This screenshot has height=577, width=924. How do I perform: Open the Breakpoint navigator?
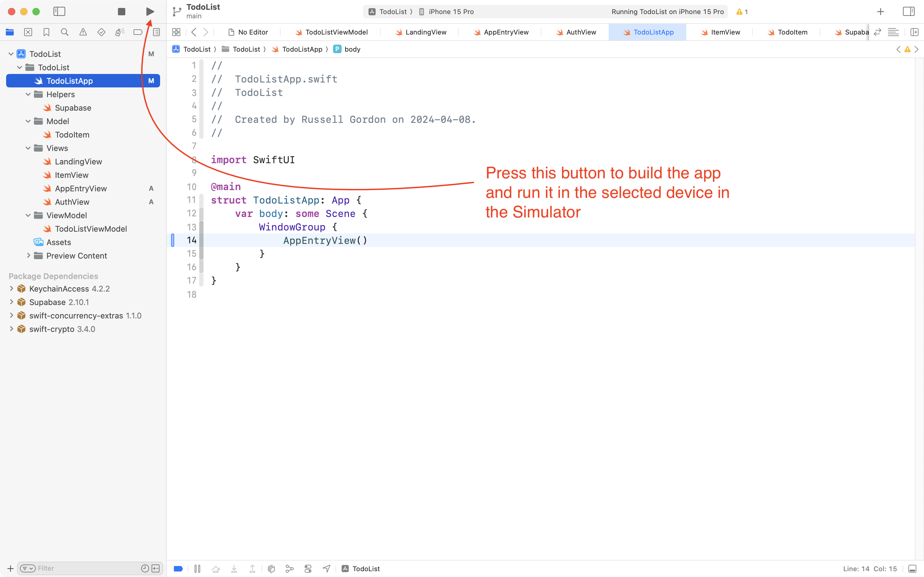click(138, 32)
